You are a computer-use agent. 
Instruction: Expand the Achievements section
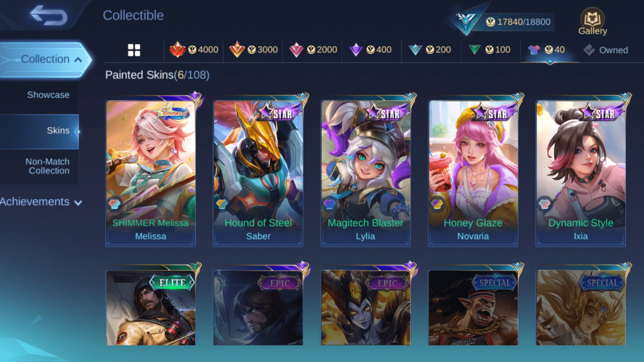[x=41, y=202]
